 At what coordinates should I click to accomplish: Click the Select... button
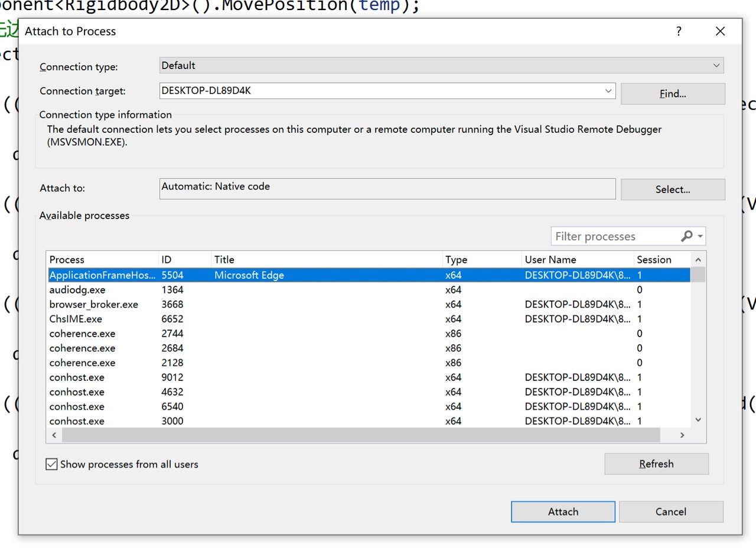[673, 189]
